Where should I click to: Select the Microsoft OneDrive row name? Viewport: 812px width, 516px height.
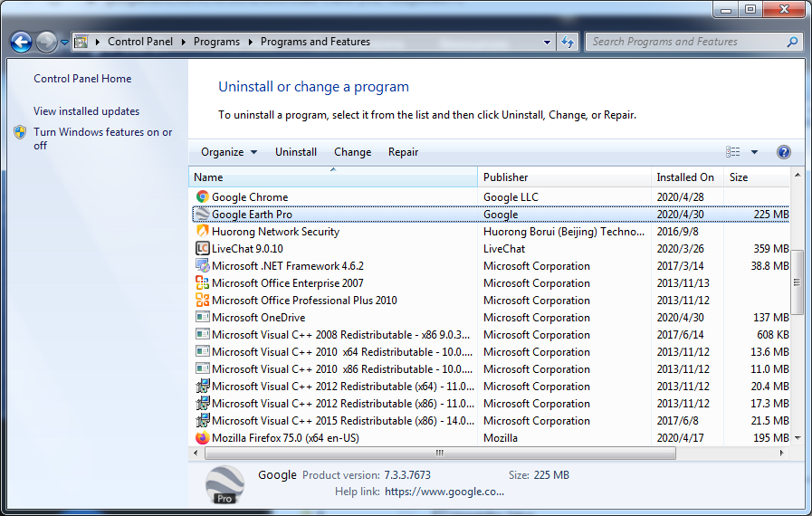[258, 317]
